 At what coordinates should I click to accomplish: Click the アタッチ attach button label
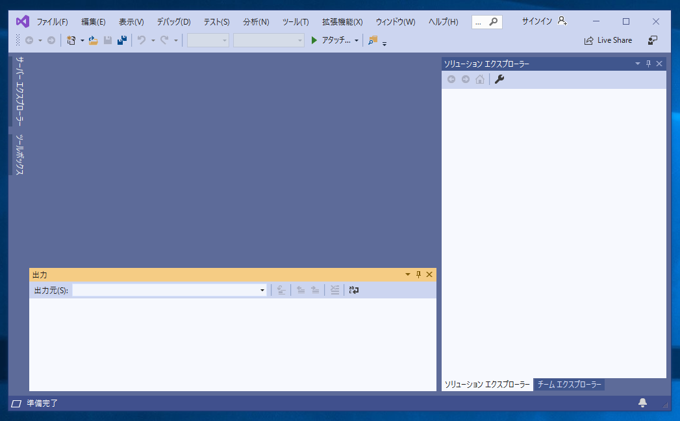pyautogui.click(x=336, y=40)
